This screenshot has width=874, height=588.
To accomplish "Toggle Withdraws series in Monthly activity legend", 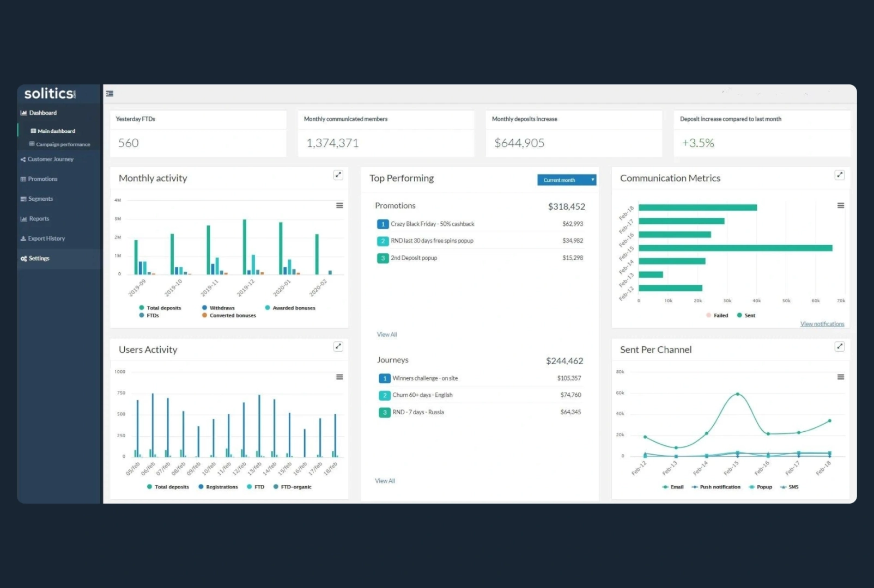I will click(x=218, y=308).
